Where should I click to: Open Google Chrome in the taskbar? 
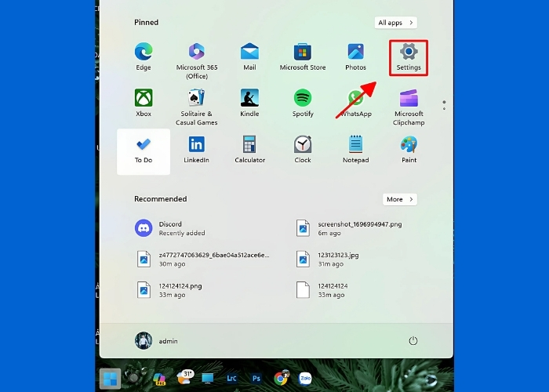click(280, 378)
